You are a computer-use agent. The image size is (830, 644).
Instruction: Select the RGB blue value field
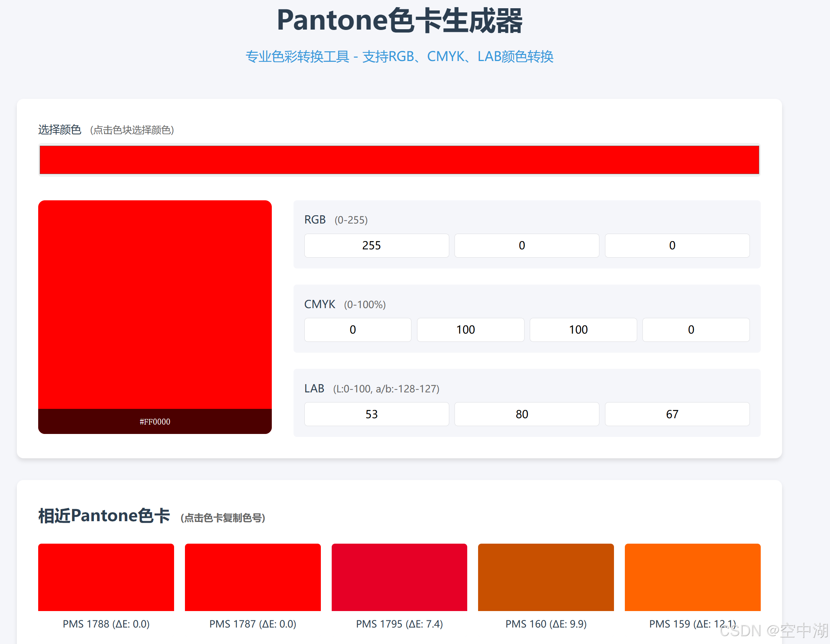677,246
